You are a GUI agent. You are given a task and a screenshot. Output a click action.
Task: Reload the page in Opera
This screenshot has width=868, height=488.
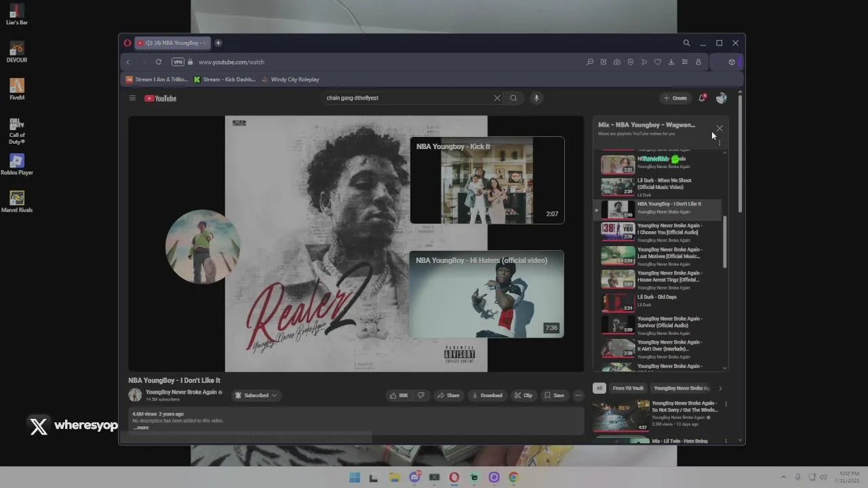(x=159, y=62)
